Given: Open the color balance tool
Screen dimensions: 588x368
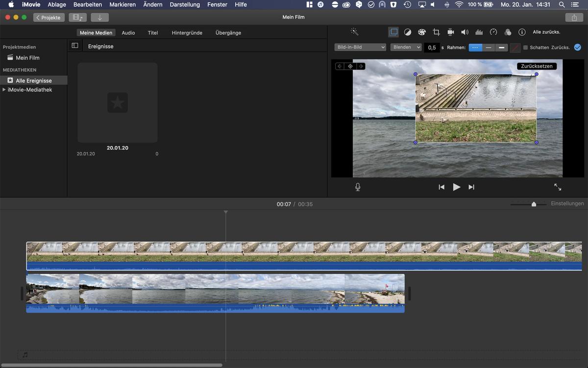Looking at the screenshot, I should pyautogui.click(x=408, y=32).
